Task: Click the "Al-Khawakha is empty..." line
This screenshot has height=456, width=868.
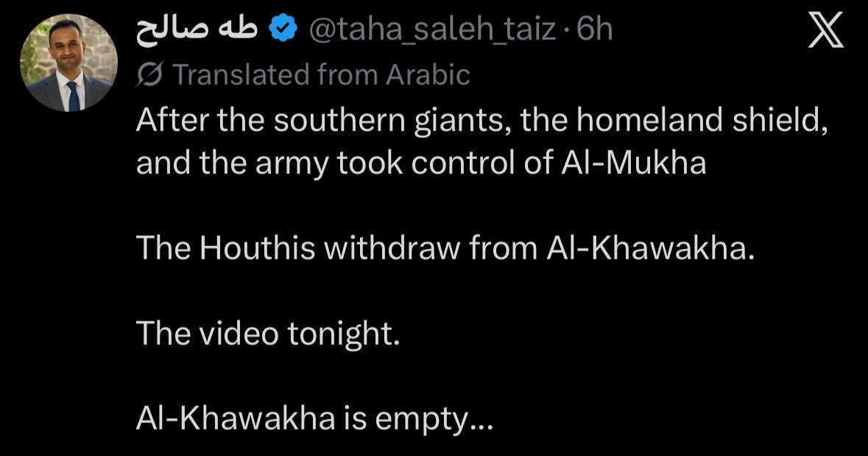Action: 314,419
